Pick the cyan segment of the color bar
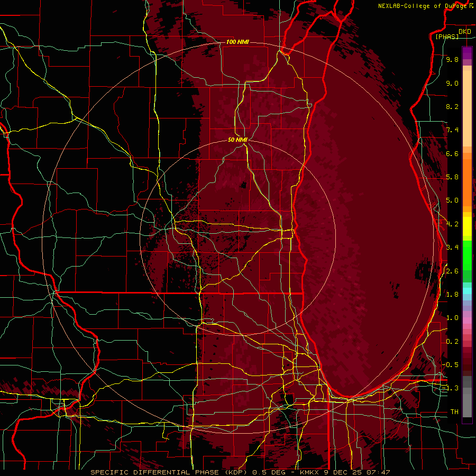 click(x=467, y=291)
